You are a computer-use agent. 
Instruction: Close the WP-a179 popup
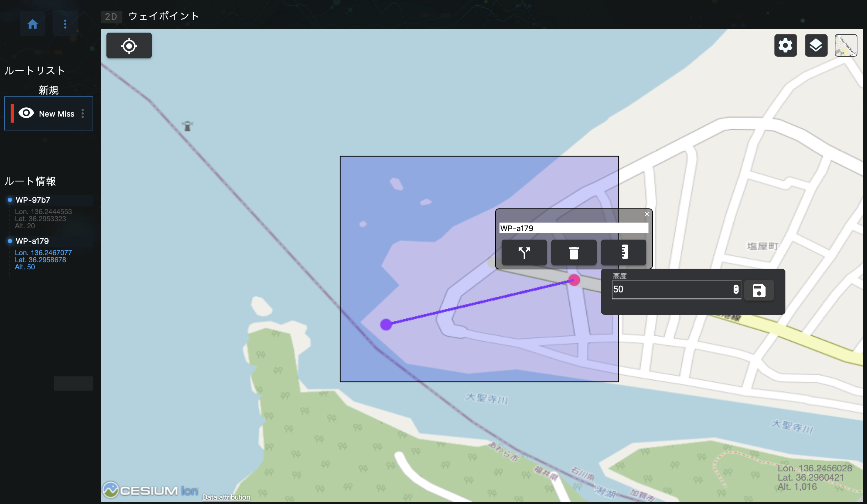646,214
